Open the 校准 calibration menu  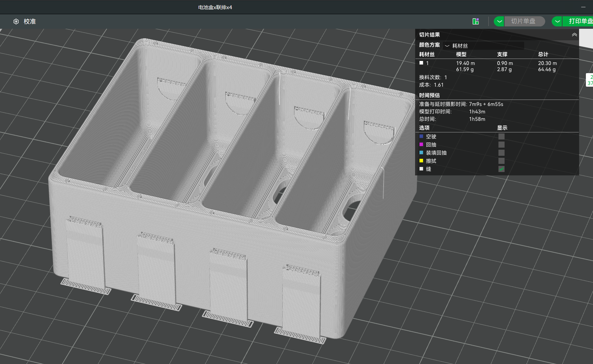29,21
